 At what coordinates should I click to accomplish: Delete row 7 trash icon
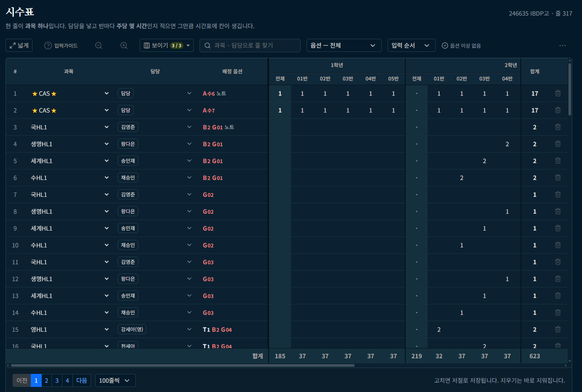click(558, 195)
